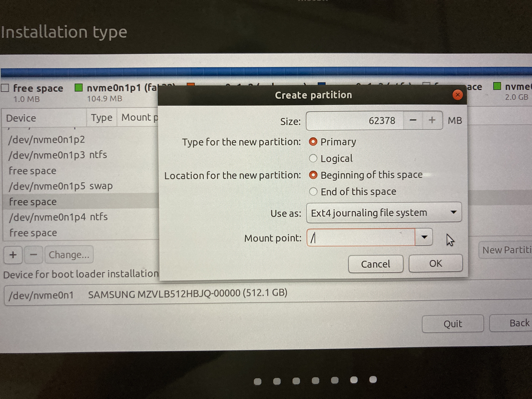532x399 pixels.
Task: Click the add partition plus icon
Action: 13,255
